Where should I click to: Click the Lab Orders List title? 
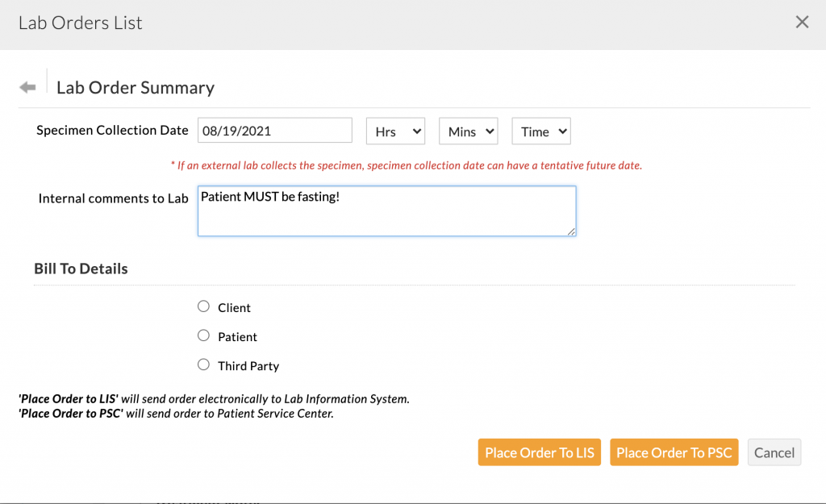click(x=80, y=23)
